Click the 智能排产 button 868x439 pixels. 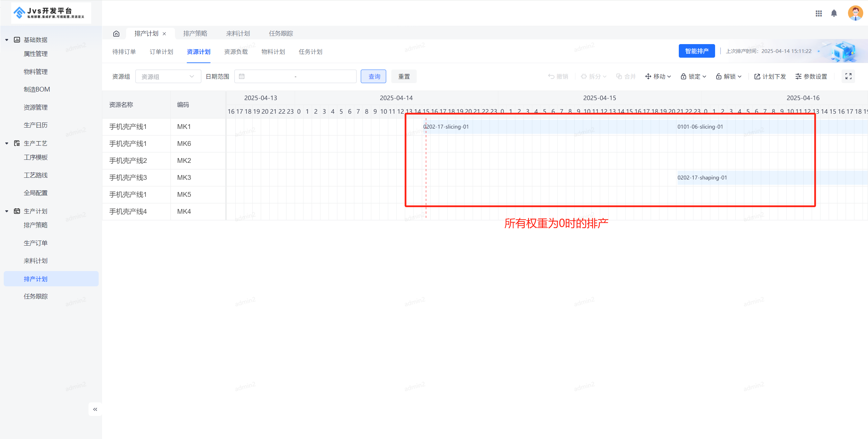click(x=697, y=51)
